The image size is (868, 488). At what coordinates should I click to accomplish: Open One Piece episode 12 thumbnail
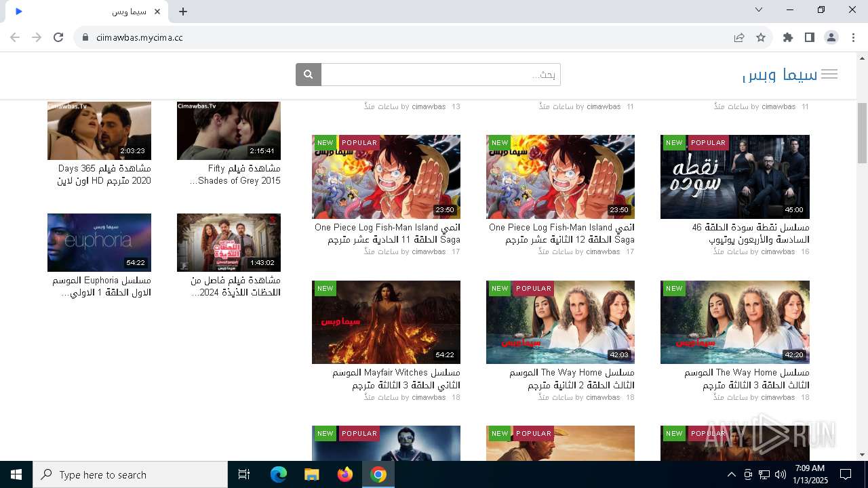[560, 177]
